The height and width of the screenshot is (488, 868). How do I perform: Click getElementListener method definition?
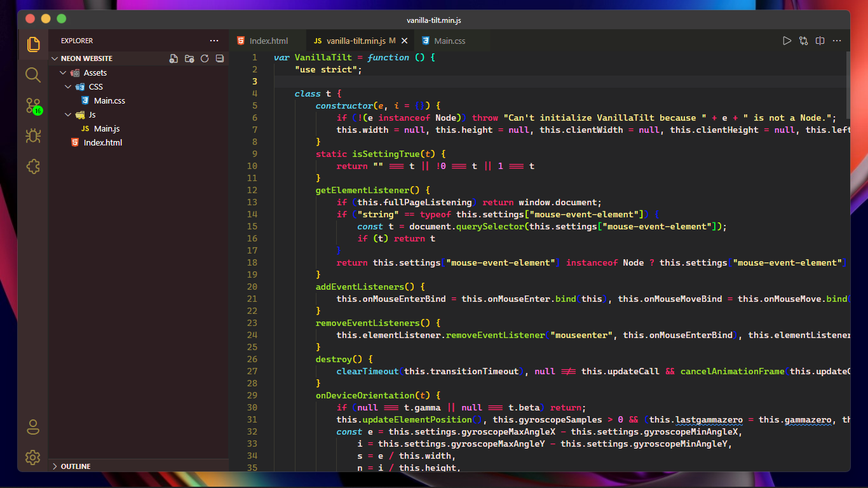coord(362,190)
